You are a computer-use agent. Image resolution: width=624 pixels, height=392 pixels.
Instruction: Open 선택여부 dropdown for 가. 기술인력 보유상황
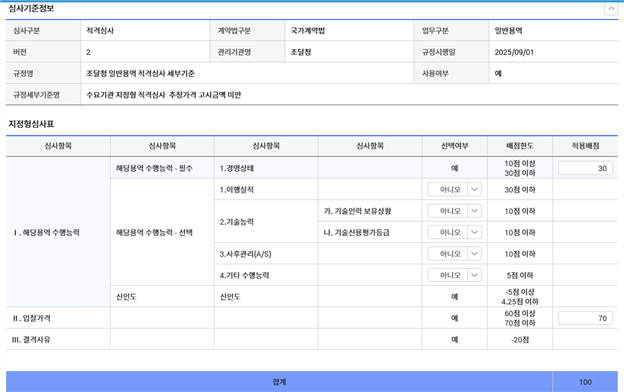click(x=454, y=211)
